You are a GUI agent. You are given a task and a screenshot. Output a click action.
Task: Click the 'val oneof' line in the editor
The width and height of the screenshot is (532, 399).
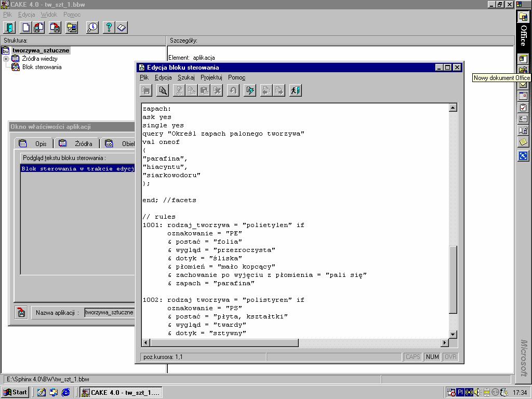(161, 142)
